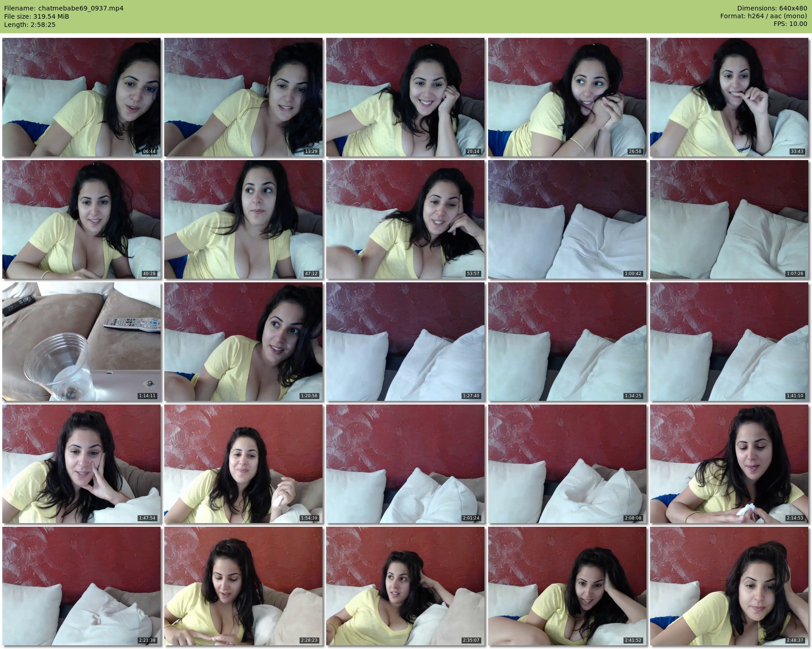The width and height of the screenshot is (812, 649).
Task: Click the Dimensions 640x480 text
Action: (x=772, y=8)
